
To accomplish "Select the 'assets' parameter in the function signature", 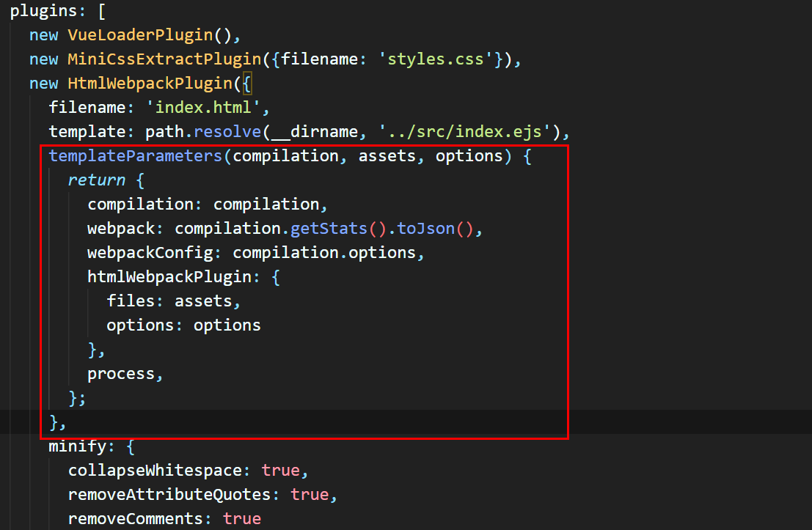I will (387, 156).
